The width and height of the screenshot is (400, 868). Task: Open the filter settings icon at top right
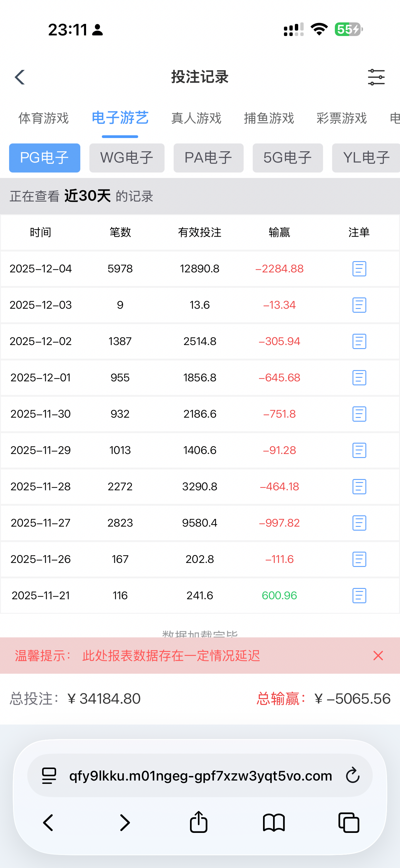tap(376, 77)
